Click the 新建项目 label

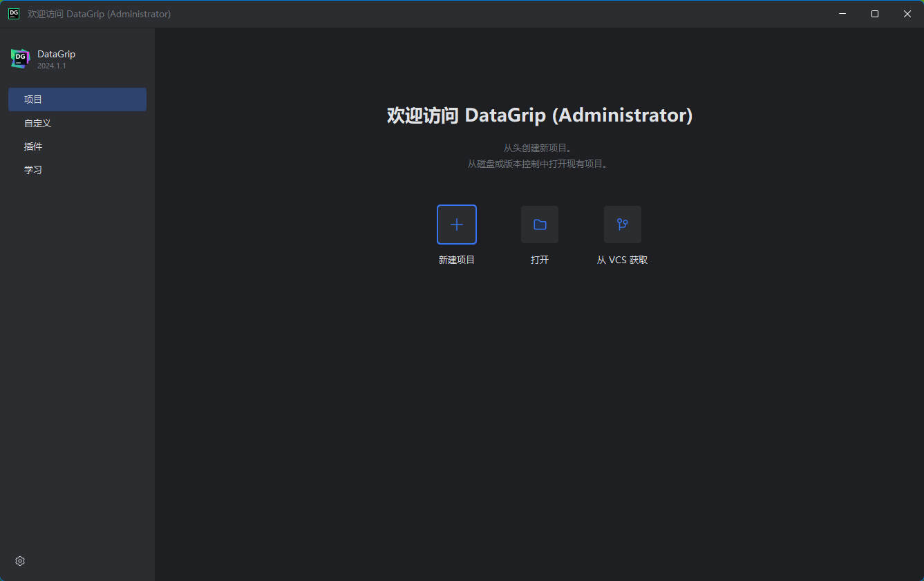coord(456,259)
